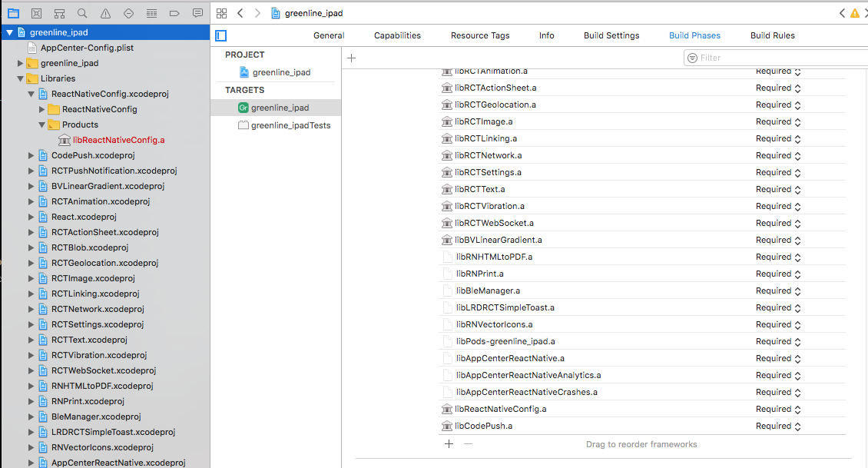The width and height of the screenshot is (868, 468).
Task: Select RNPrint.xcodeproj in navigator
Action: (x=88, y=401)
